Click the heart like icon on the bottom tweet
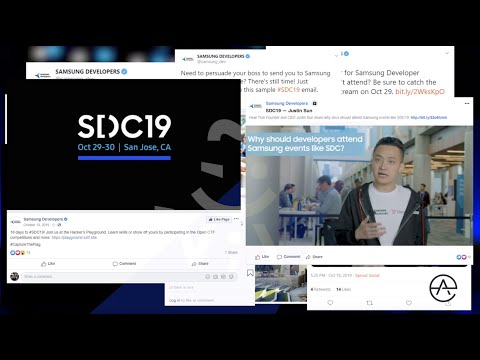 click(409, 303)
